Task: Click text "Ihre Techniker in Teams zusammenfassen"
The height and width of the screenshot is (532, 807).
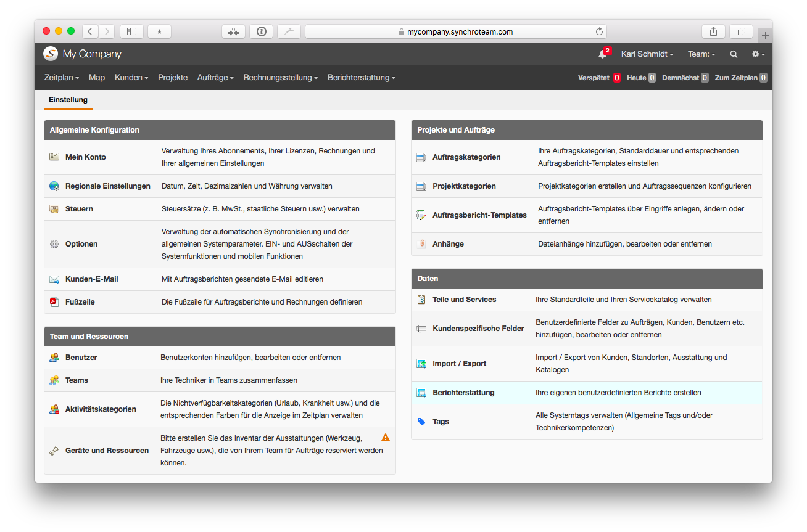Action: tap(229, 380)
